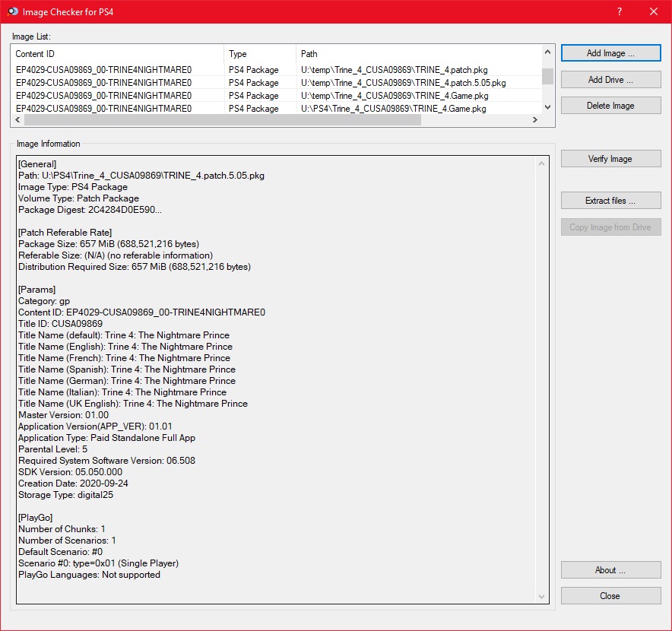
Task: Click the Add Image button
Action: click(x=610, y=53)
